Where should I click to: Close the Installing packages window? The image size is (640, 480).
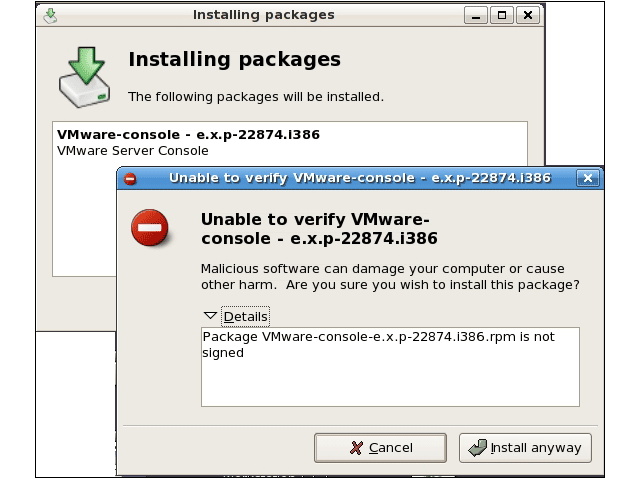[528, 16]
